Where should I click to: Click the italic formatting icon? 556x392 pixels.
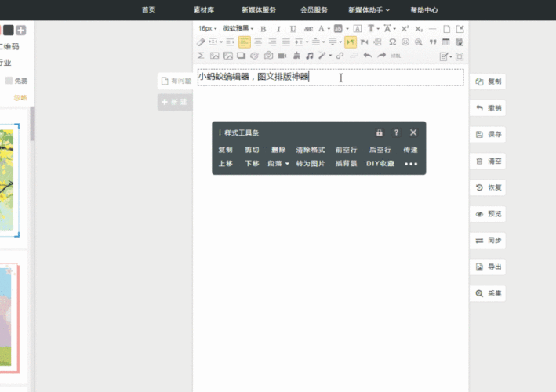point(278,29)
